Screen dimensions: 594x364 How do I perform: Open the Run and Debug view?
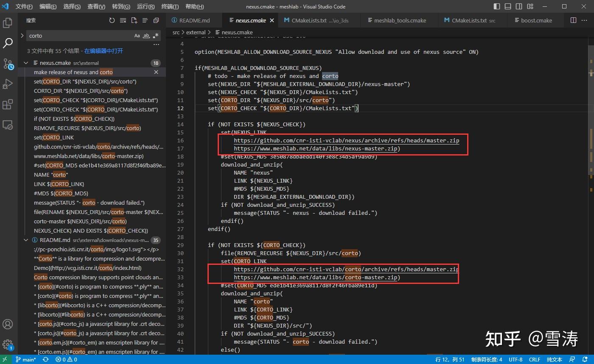coord(8,84)
